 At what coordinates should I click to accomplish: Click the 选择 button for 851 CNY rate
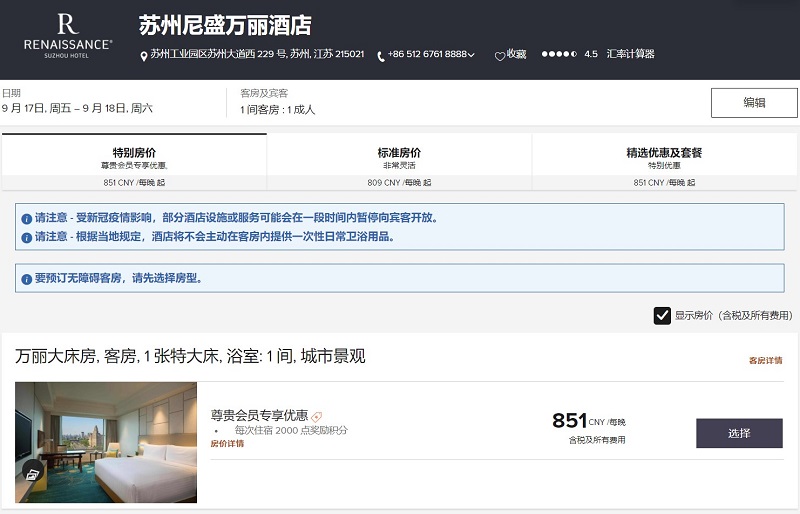(x=739, y=433)
